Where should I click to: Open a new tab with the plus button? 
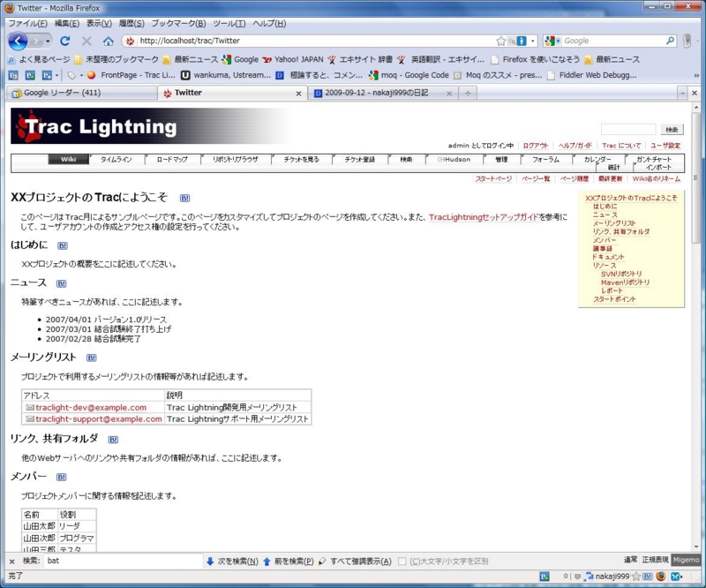(468, 94)
